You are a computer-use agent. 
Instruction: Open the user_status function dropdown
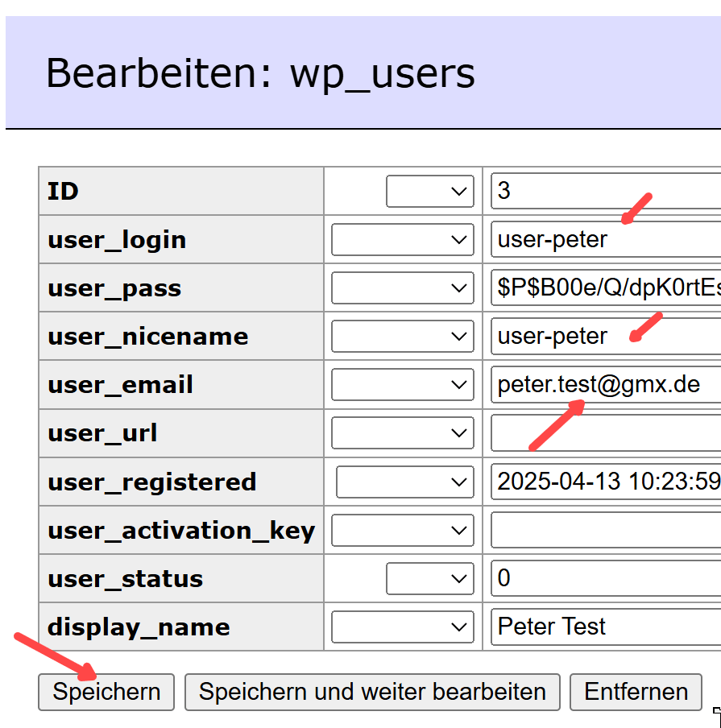point(429,579)
